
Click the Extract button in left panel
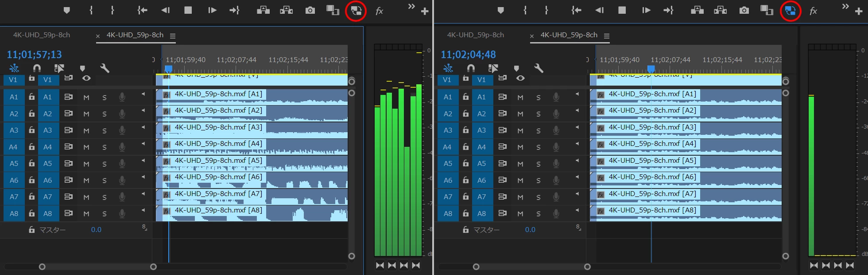[x=287, y=10]
